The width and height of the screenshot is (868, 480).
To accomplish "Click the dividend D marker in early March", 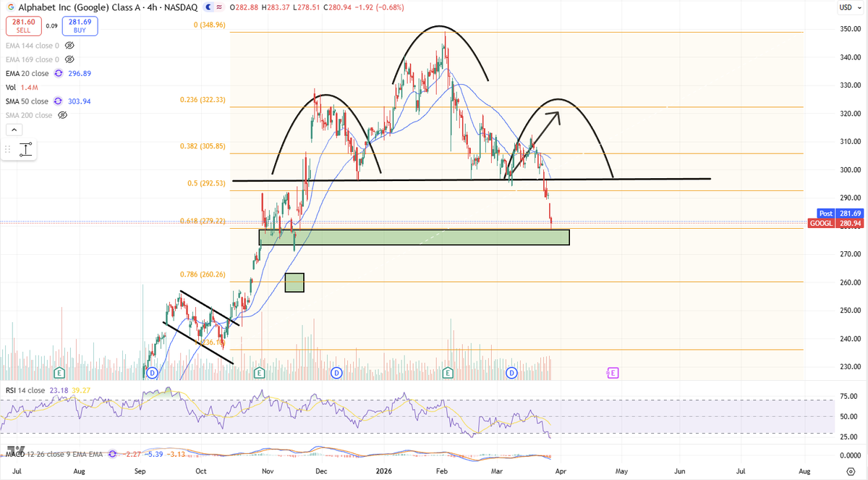I will (512, 373).
